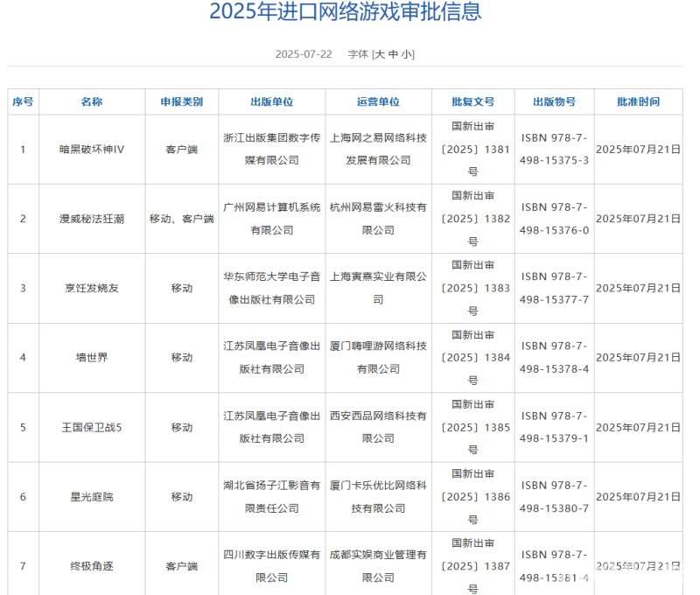Click row number 7 in 序号 column
The width and height of the screenshot is (700, 595).
[23, 566]
